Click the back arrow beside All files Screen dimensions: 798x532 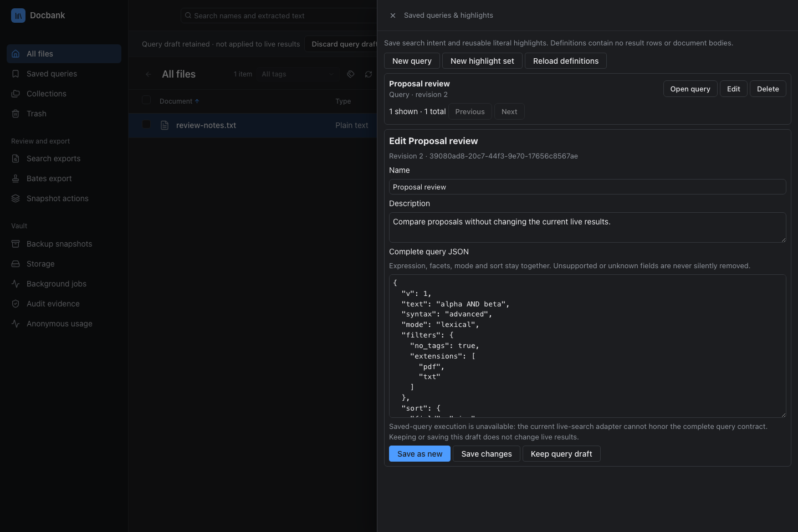[148, 74]
